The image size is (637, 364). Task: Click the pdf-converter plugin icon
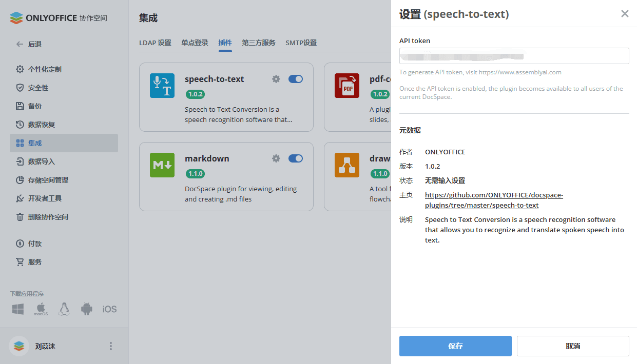coord(347,86)
